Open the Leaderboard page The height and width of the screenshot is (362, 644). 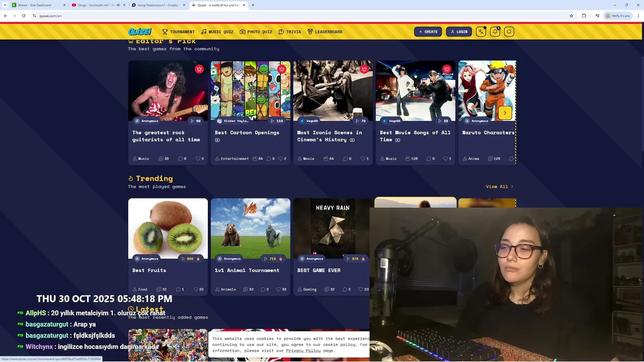point(325,32)
